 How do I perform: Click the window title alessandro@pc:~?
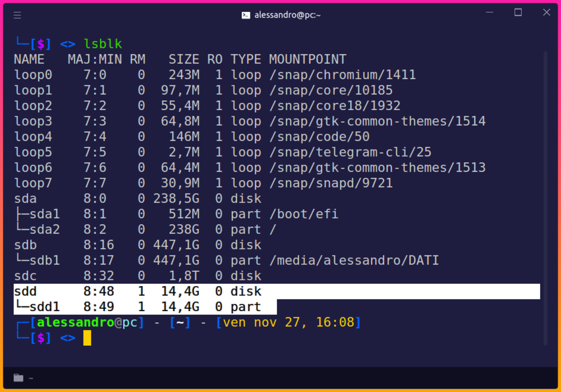click(x=287, y=15)
